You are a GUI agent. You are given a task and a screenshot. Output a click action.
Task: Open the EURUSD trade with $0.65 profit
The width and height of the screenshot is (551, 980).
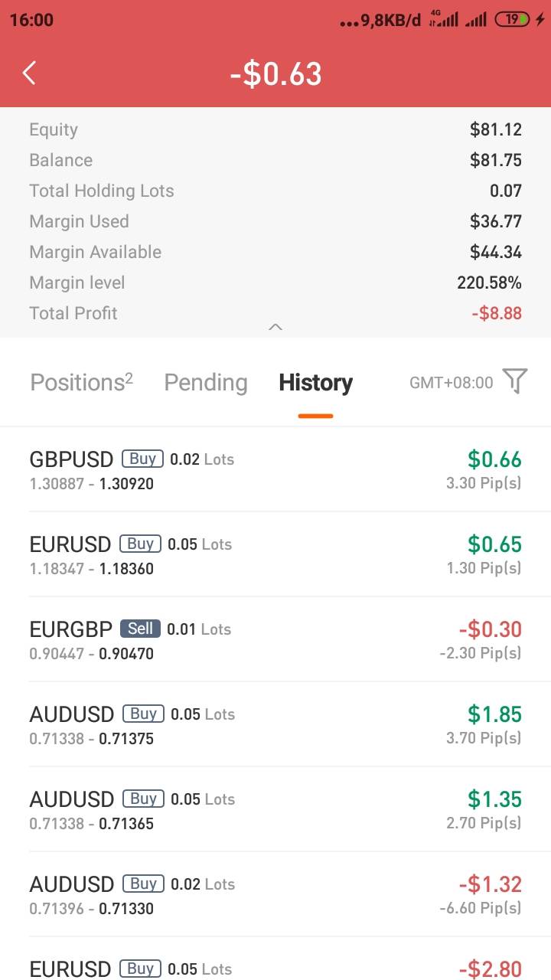point(275,555)
